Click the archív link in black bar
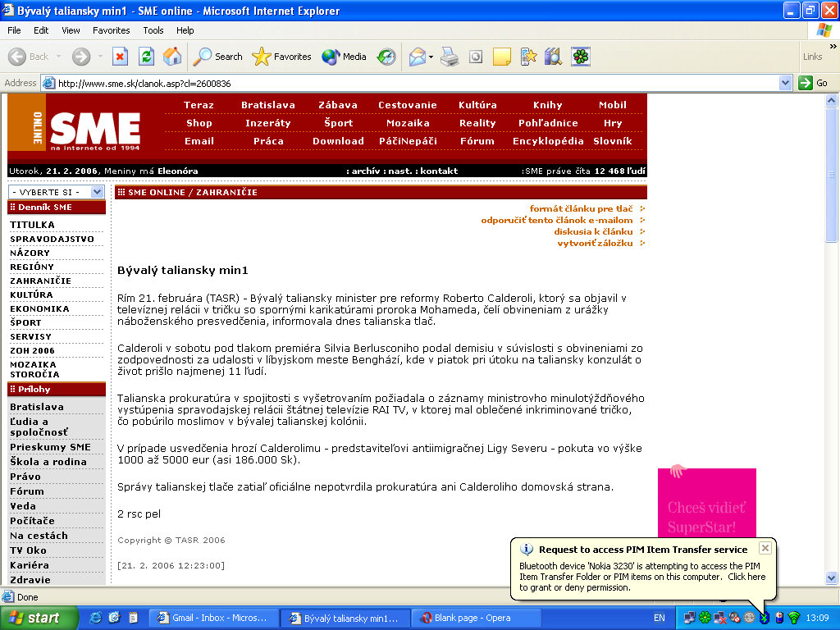840x630 pixels. [x=365, y=171]
